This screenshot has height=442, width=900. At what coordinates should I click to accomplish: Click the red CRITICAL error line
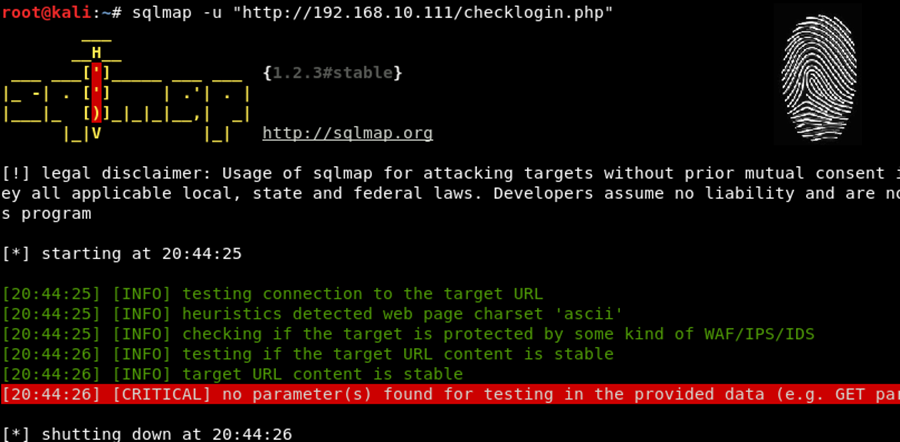(450, 394)
